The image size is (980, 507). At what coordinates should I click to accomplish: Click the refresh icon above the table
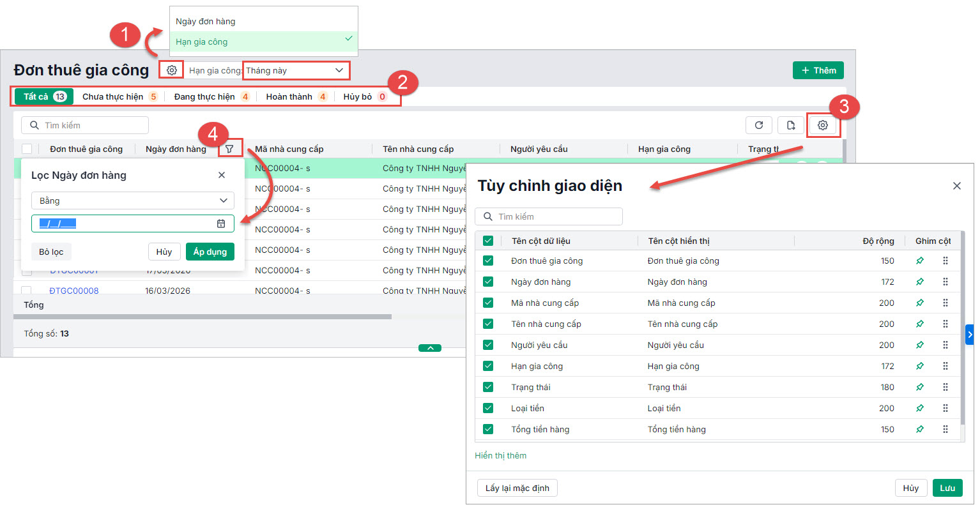pyautogui.click(x=759, y=125)
